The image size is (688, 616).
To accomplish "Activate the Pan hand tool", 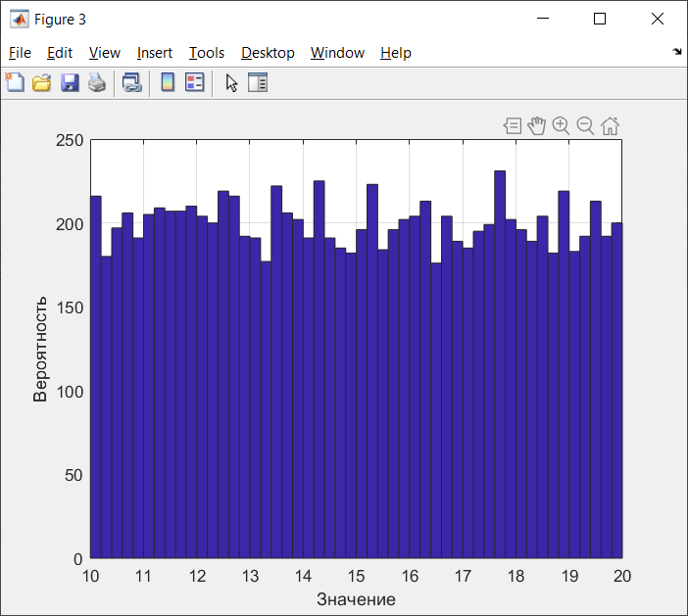I will pos(537,125).
